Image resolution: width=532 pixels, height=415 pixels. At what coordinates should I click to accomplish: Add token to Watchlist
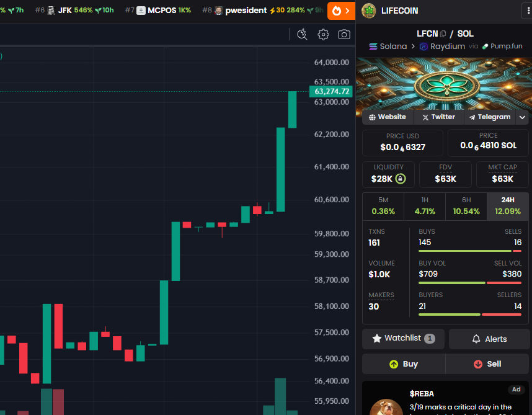tap(403, 339)
